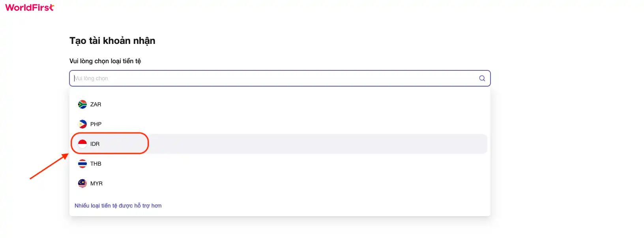Screen dimensions: 644x238
Task: Click the "Tạo tài khoản nhận" heading
Action: click(x=112, y=41)
